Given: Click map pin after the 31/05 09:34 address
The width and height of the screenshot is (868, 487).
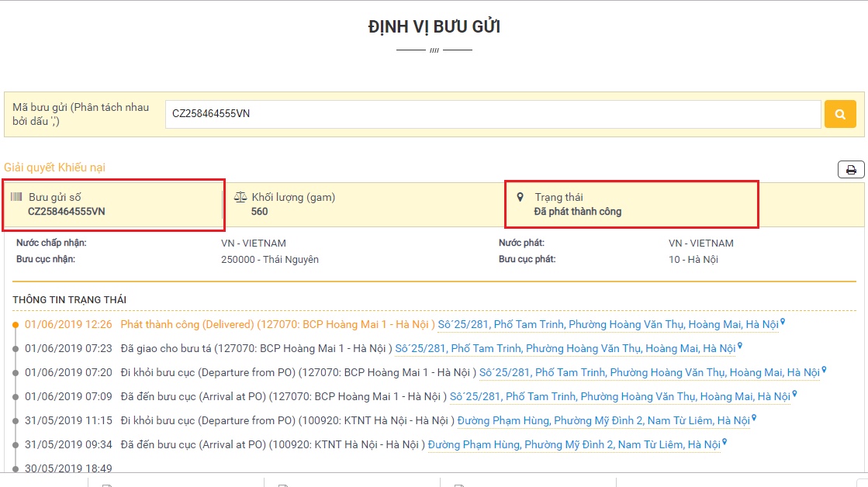Looking at the screenshot, I should (724, 443).
